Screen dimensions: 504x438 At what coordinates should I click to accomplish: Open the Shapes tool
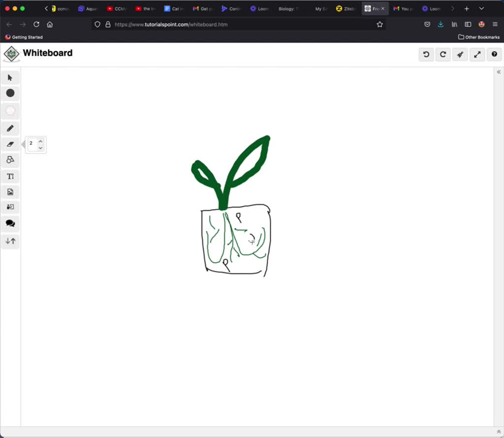point(10,159)
